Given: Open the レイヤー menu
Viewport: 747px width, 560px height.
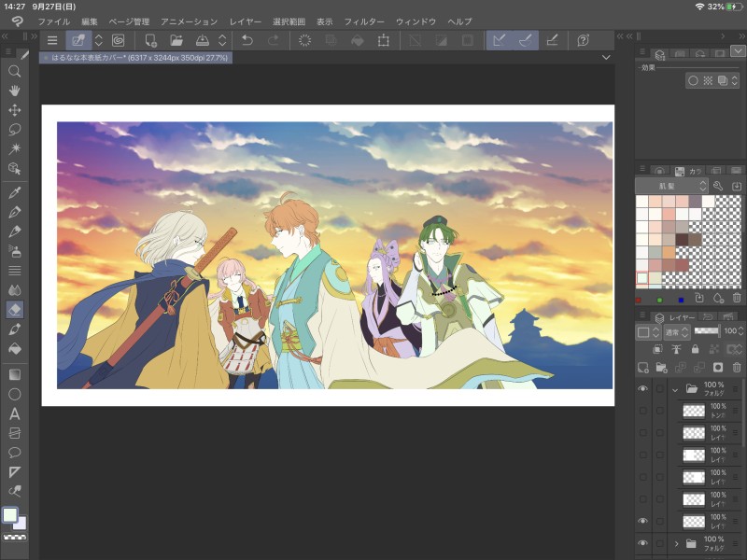Looking at the screenshot, I should point(246,21).
